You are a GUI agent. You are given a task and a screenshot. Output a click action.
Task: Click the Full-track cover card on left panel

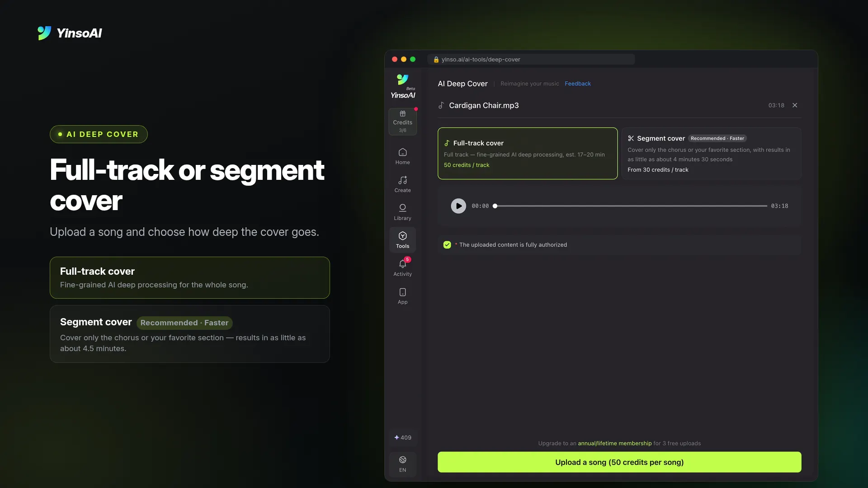click(190, 277)
